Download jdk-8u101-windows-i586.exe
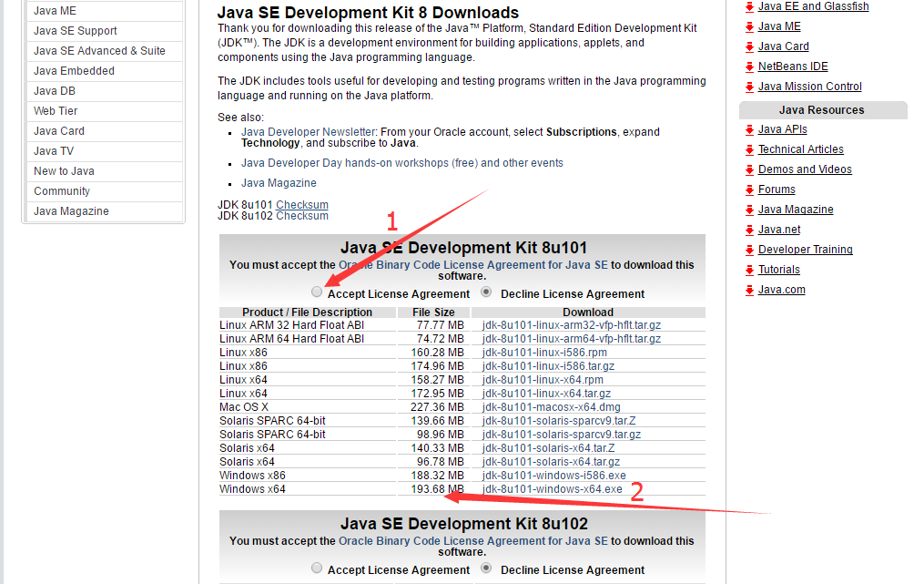 553,475
